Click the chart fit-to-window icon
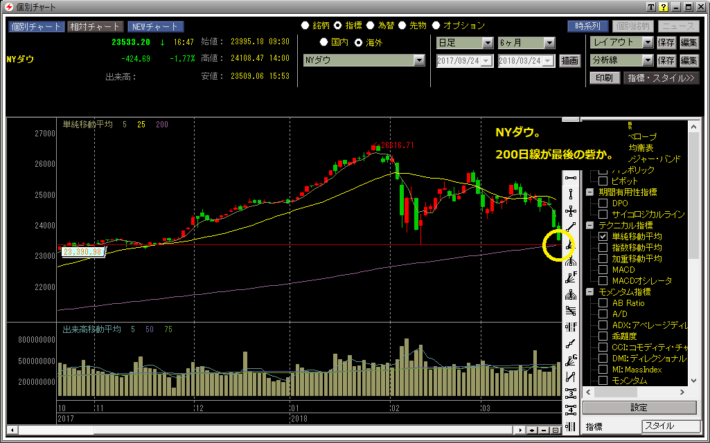 tap(555, 430)
